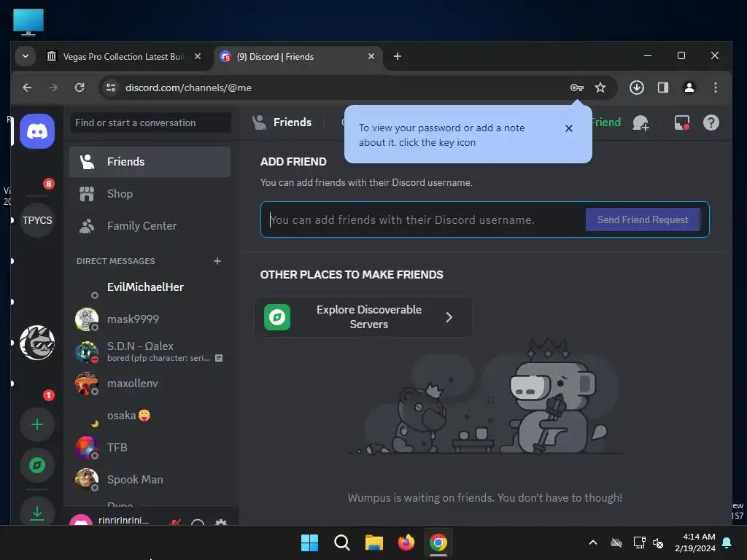Image resolution: width=747 pixels, height=560 pixels.
Task: Close the Vegas Pro Collection tab
Action: pyautogui.click(x=197, y=56)
